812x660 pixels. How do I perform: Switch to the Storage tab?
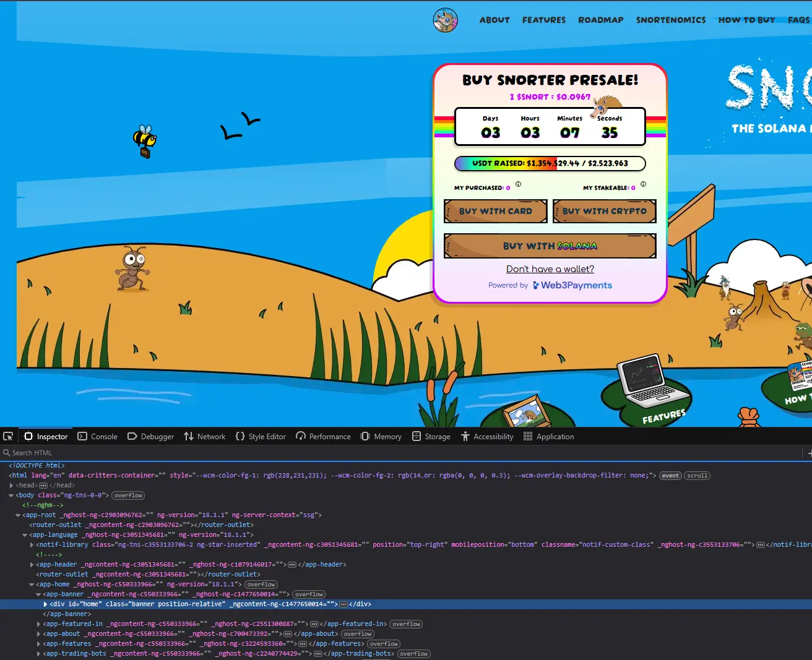[431, 436]
